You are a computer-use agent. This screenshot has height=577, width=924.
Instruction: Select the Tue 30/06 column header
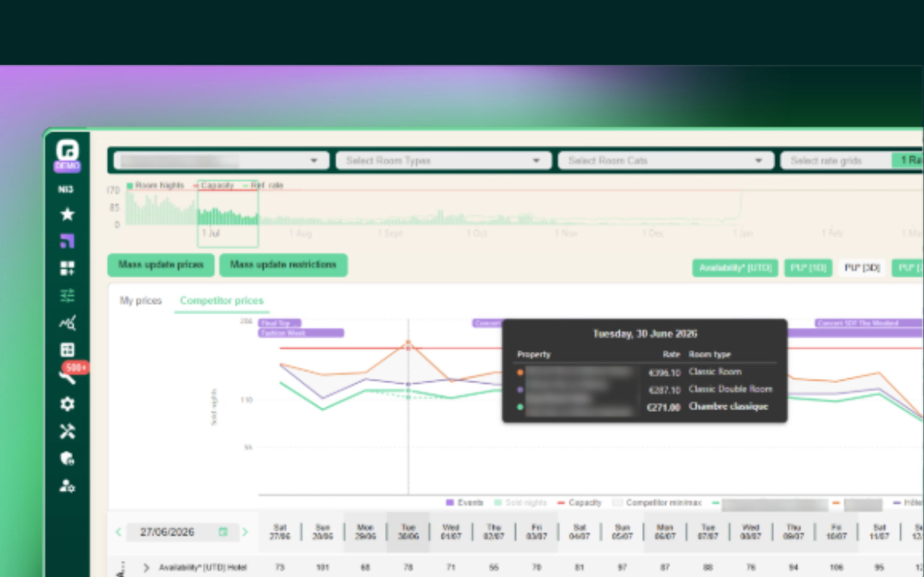tap(409, 532)
